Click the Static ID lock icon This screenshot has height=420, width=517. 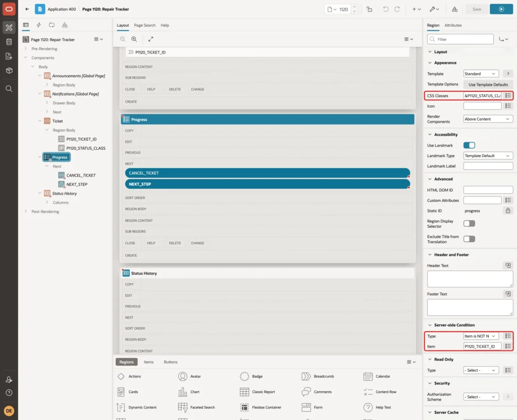[508, 211]
